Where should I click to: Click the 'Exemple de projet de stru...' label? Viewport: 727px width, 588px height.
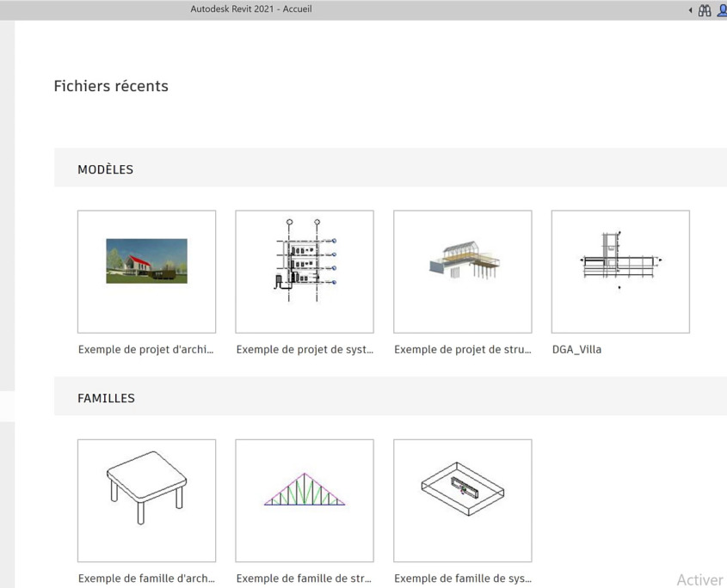tap(463, 349)
